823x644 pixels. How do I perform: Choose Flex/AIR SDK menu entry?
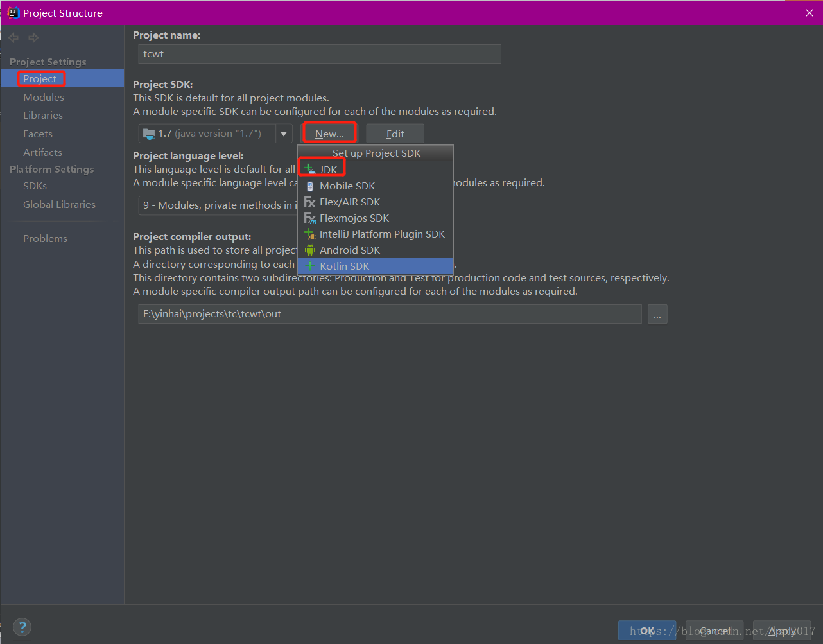point(376,202)
